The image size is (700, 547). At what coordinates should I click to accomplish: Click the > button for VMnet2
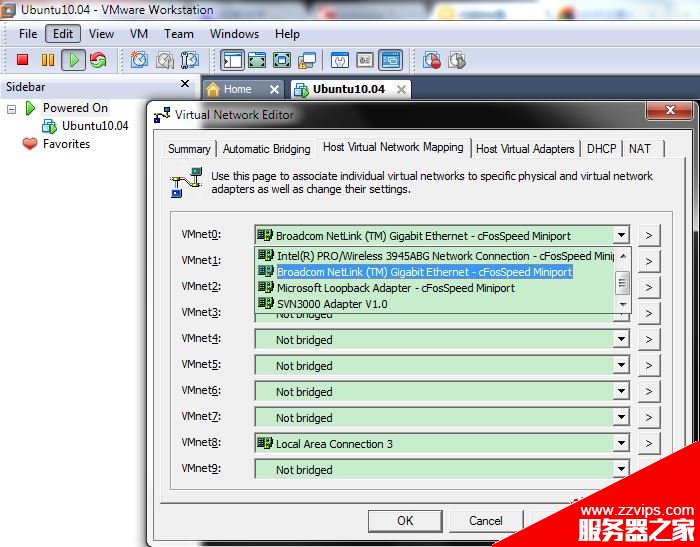pyautogui.click(x=649, y=287)
